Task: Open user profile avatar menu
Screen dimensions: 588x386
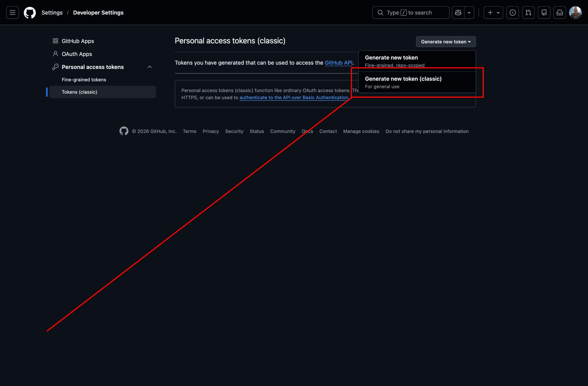Action: (x=575, y=13)
